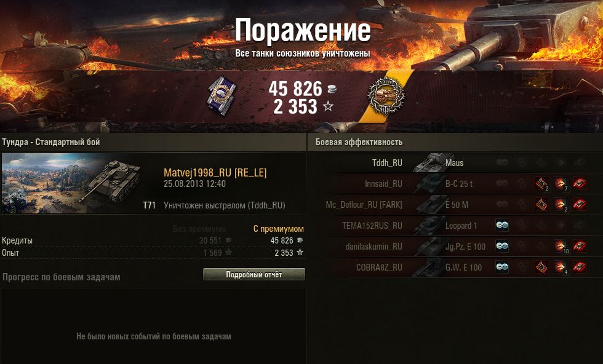603x364 pixels.
Task: Click critical hit icon in G.W. E 100 row
Action: (541, 267)
